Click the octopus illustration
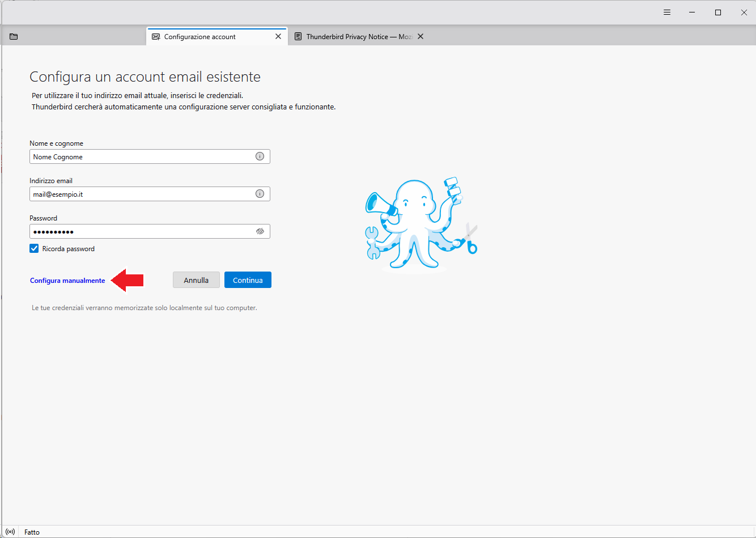756x538 pixels. (421, 224)
